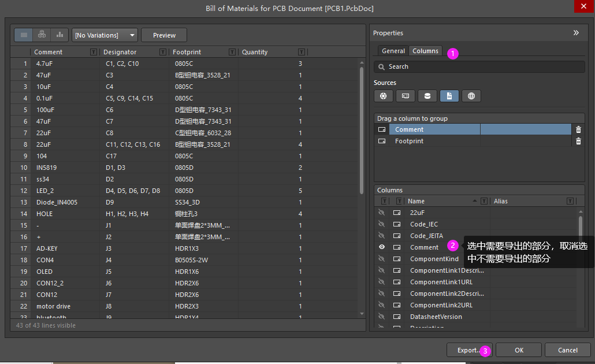
Task: Open the Alias column filter
Action: coord(570,201)
